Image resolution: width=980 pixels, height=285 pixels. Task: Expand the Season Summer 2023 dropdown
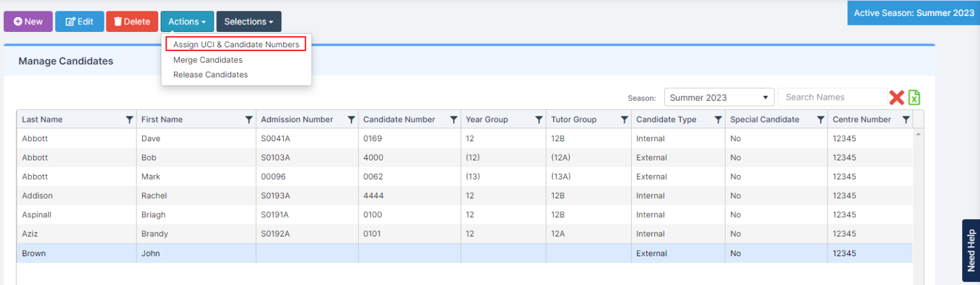(x=719, y=98)
